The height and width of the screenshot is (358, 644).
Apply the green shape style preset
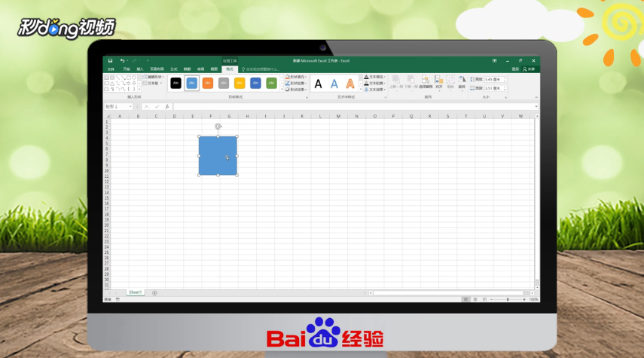point(271,83)
